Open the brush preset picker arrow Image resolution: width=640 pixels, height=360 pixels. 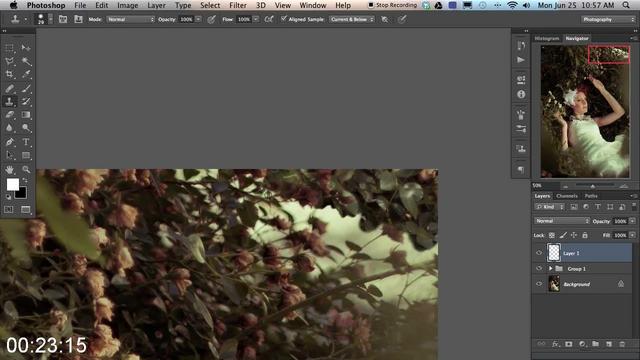51,19
